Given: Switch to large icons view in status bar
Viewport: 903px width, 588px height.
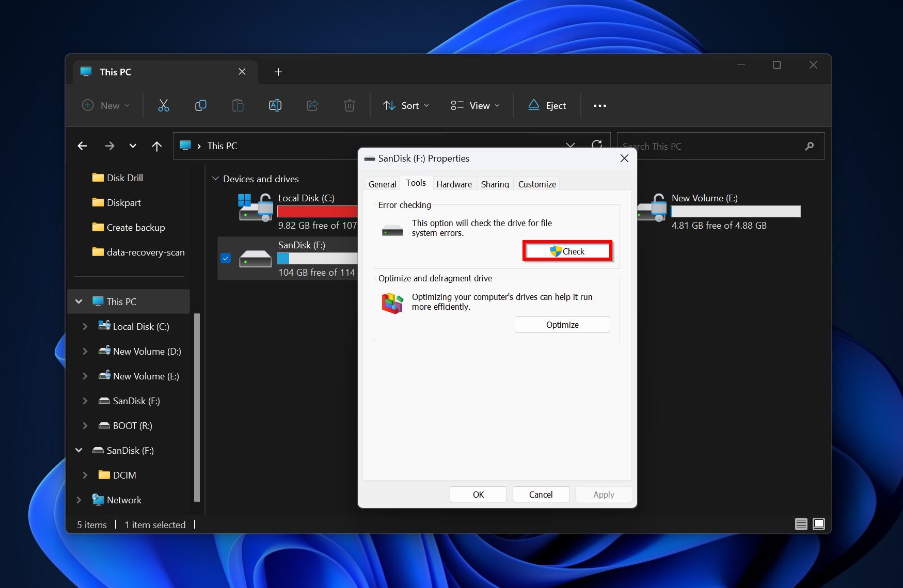Looking at the screenshot, I should coord(819,524).
